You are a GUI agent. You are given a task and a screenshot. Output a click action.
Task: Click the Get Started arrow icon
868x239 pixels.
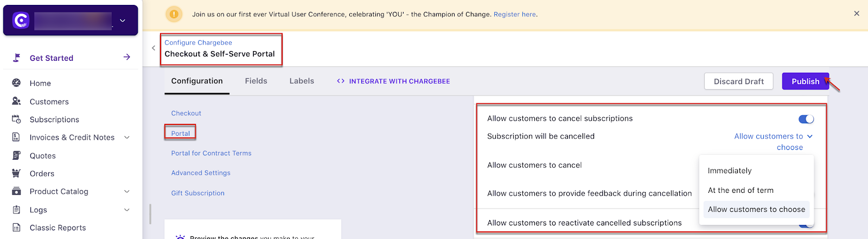tap(126, 57)
